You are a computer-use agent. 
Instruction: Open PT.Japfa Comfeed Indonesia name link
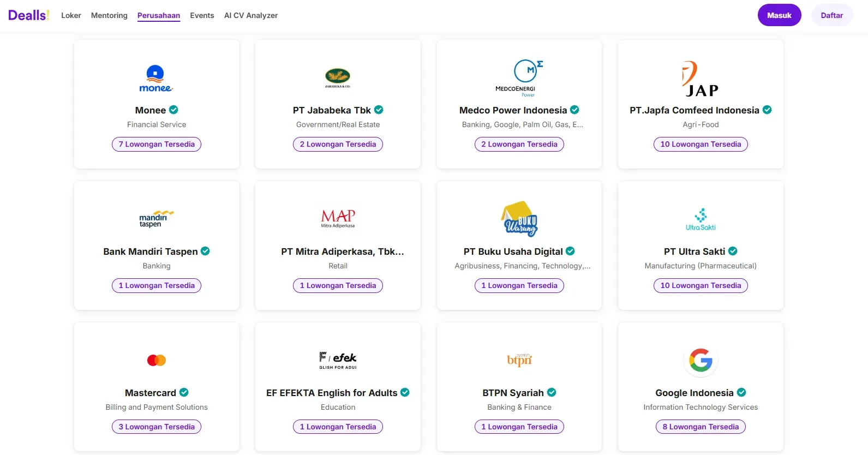695,110
